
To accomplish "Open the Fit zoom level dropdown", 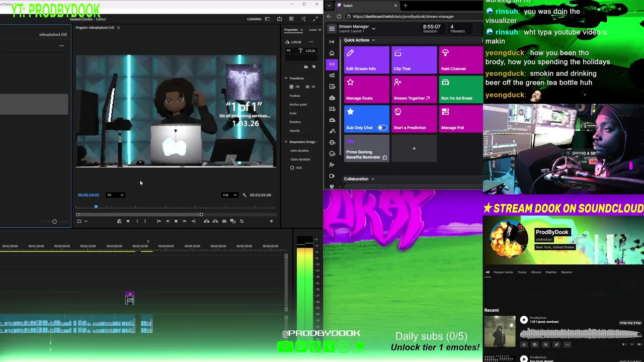I will click(x=115, y=195).
